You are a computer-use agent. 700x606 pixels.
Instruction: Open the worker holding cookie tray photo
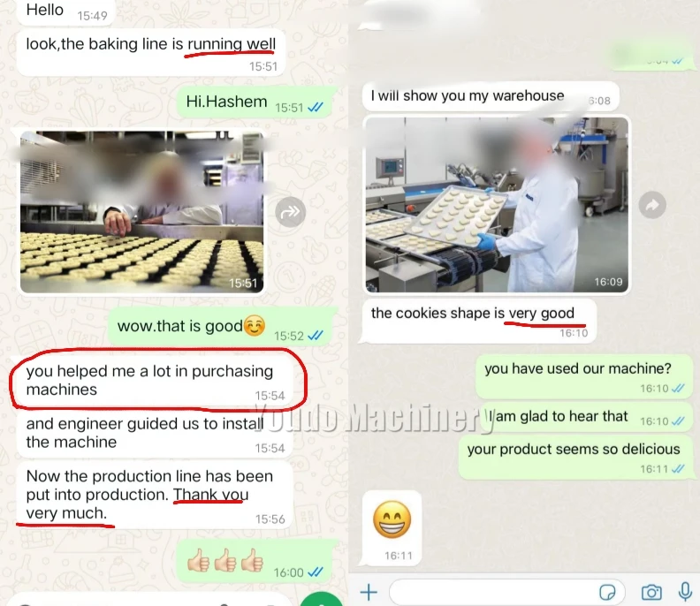point(497,204)
